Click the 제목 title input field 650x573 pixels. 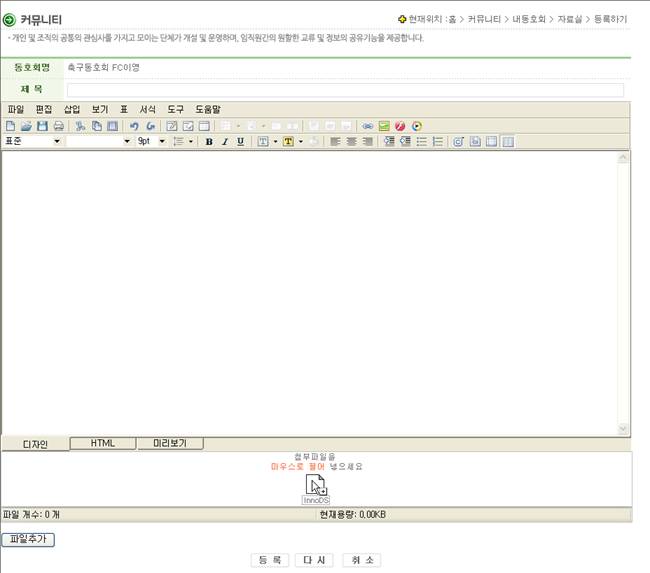coord(345,90)
